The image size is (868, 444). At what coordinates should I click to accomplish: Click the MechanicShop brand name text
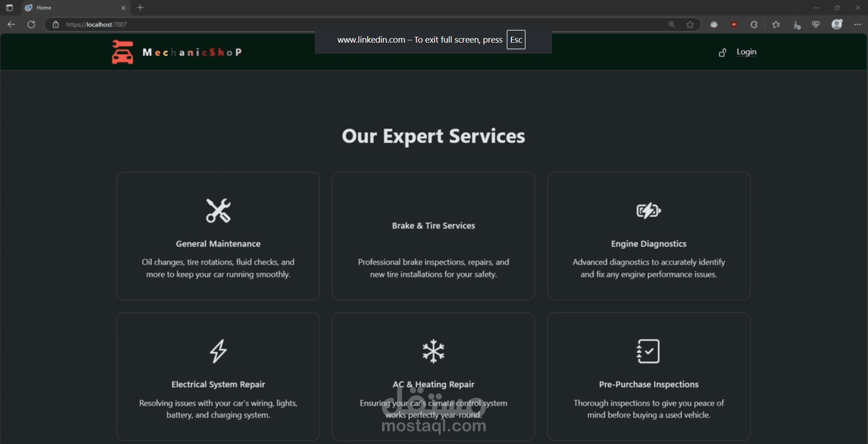(x=192, y=52)
